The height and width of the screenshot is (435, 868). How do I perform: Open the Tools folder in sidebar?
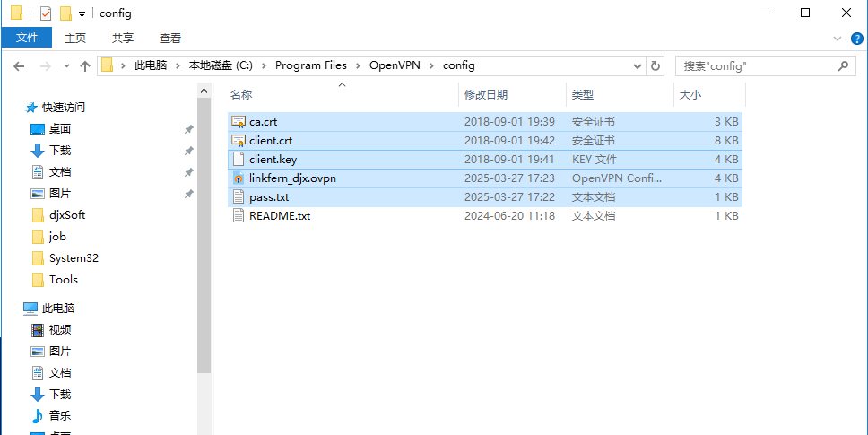pos(63,280)
